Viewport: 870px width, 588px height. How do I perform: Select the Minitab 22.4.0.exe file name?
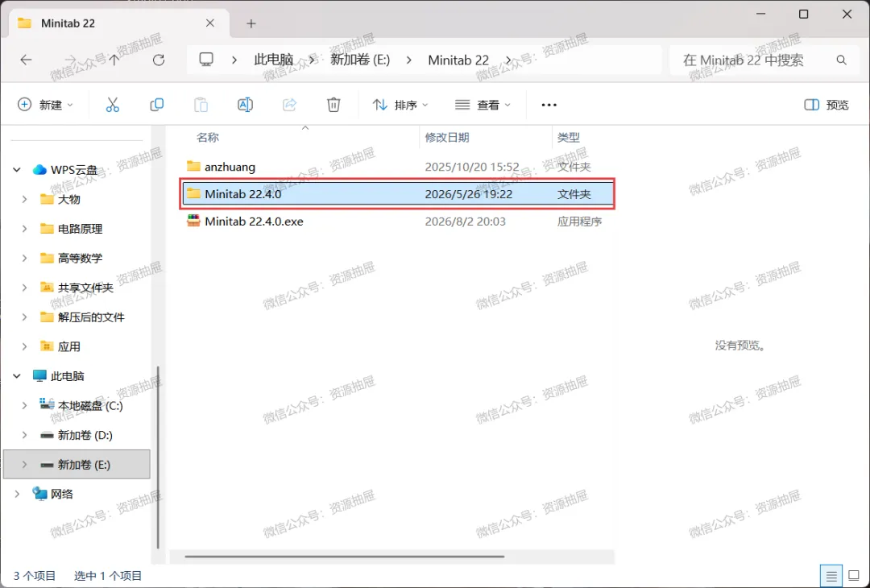pyautogui.click(x=254, y=222)
